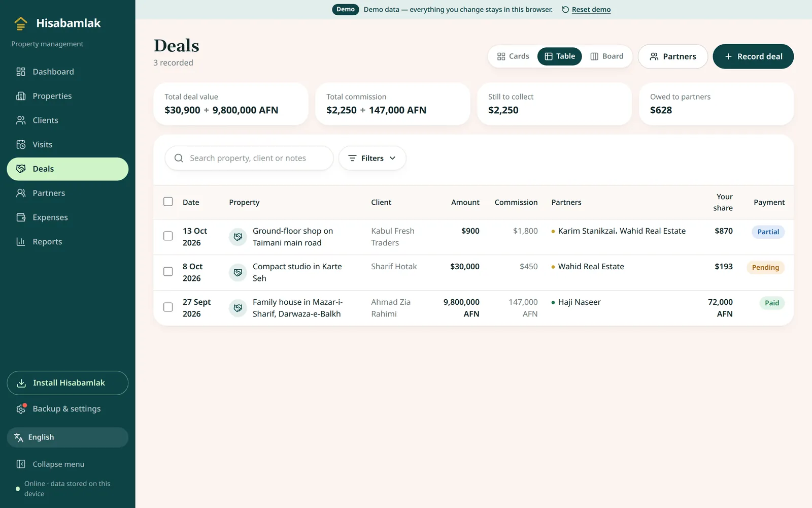The height and width of the screenshot is (508, 812).
Task: Switch to Cards view
Action: [x=513, y=56]
